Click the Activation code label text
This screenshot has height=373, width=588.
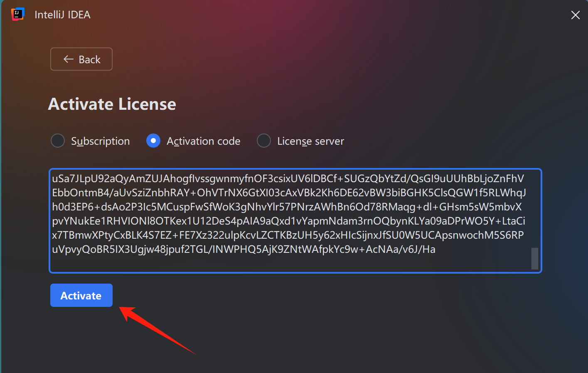click(x=204, y=141)
